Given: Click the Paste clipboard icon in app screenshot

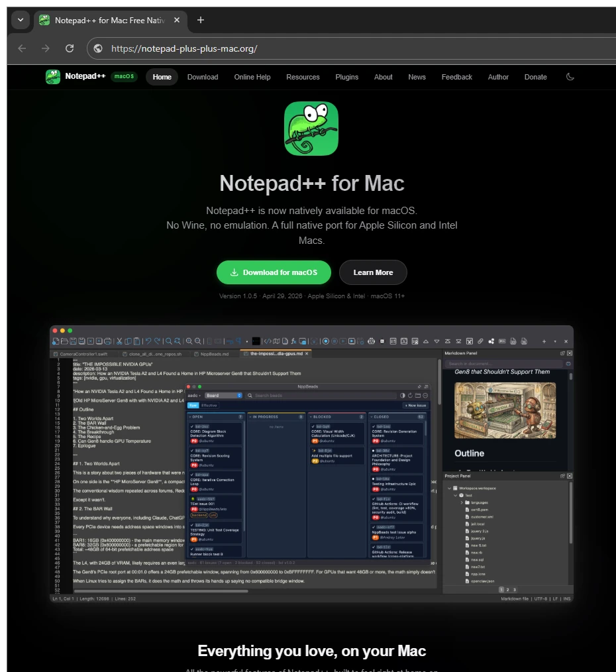Looking at the screenshot, I should pyautogui.click(x=136, y=341).
